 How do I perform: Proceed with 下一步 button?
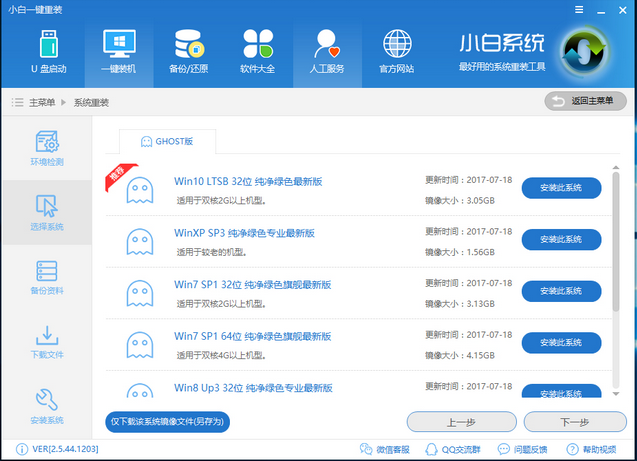pyautogui.click(x=575, y=422)
